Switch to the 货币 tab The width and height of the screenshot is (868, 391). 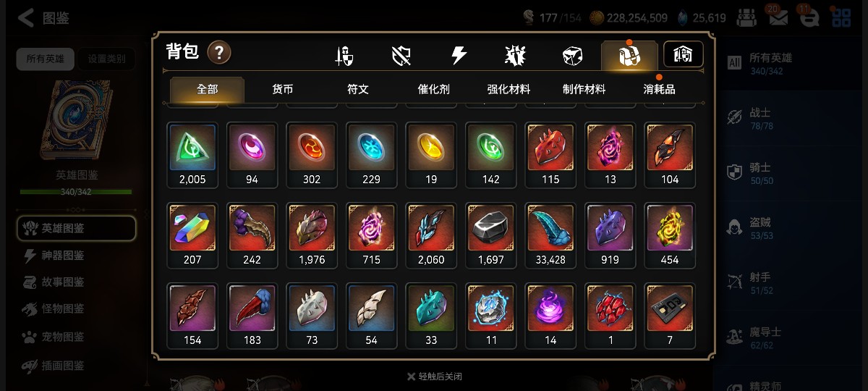(x=283, y=90)
